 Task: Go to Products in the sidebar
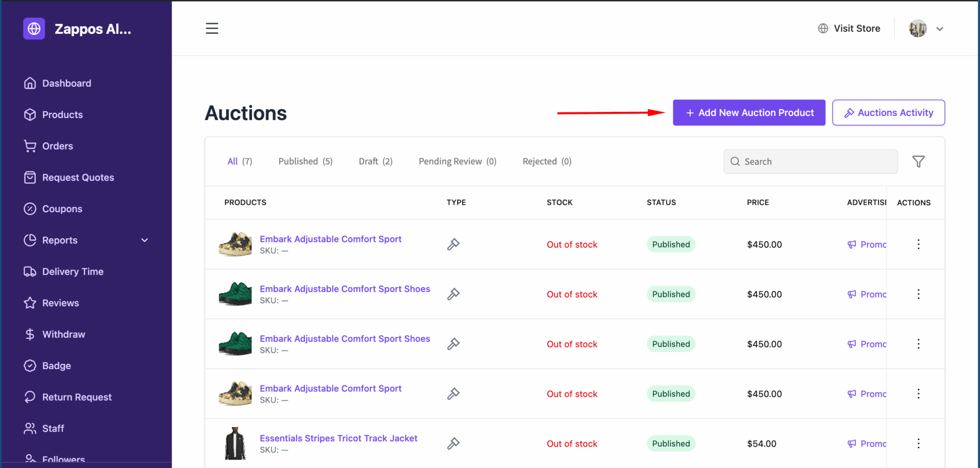pos(53,115)
